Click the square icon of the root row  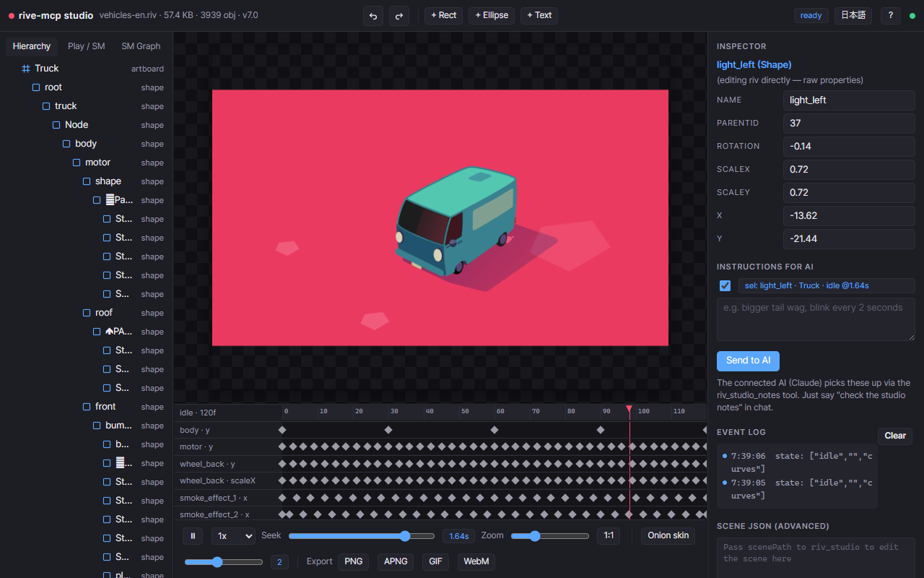(36, 87)
